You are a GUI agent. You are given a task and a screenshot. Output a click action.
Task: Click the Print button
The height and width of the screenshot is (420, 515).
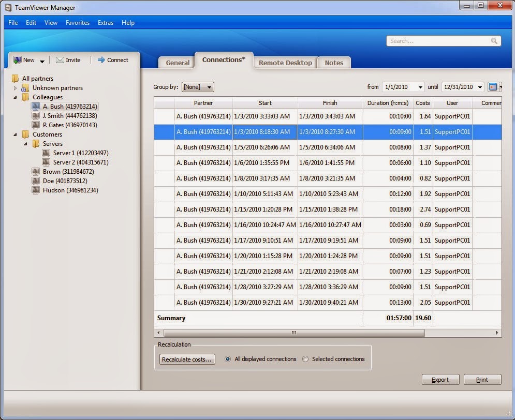click(482, 380)
